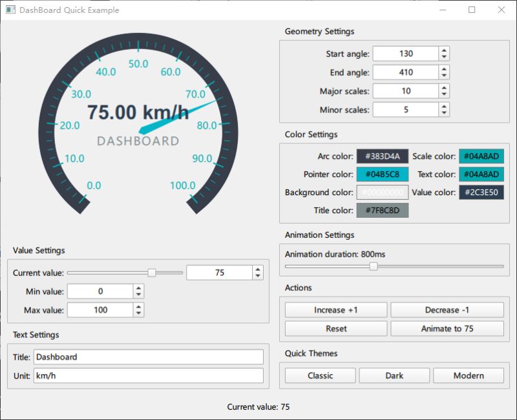Click the gauge reading 75.00 km/h
The image size is (517, 420).
pyautogui.click(x=138, y=112)
